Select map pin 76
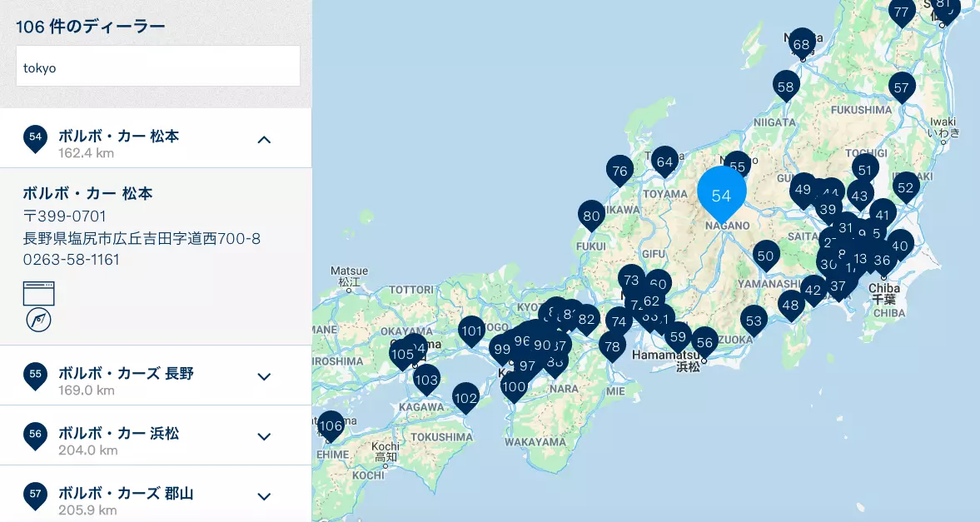The height and width of the screenshot is (522, 980). tap(619, 172)
